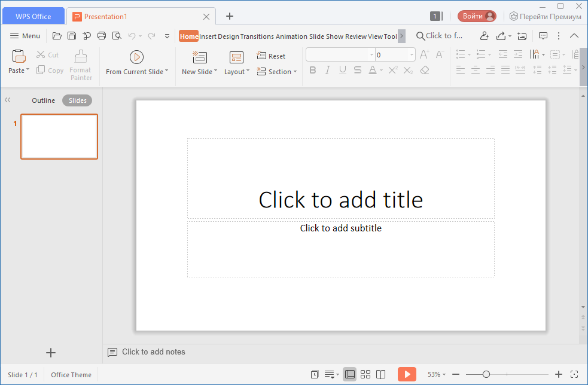Toggle underline formatting
This screenshot has width=588, height=385.
[x=342, y=70]
